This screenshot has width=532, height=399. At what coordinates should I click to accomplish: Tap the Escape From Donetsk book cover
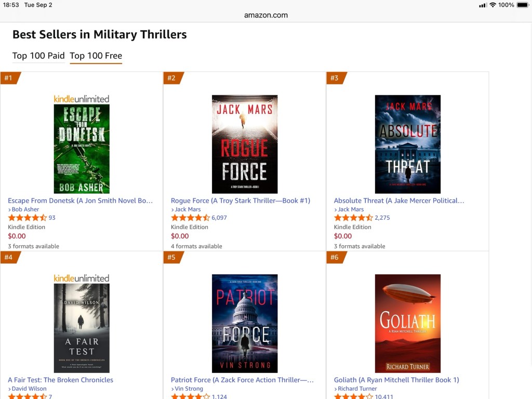click(82, 149)
